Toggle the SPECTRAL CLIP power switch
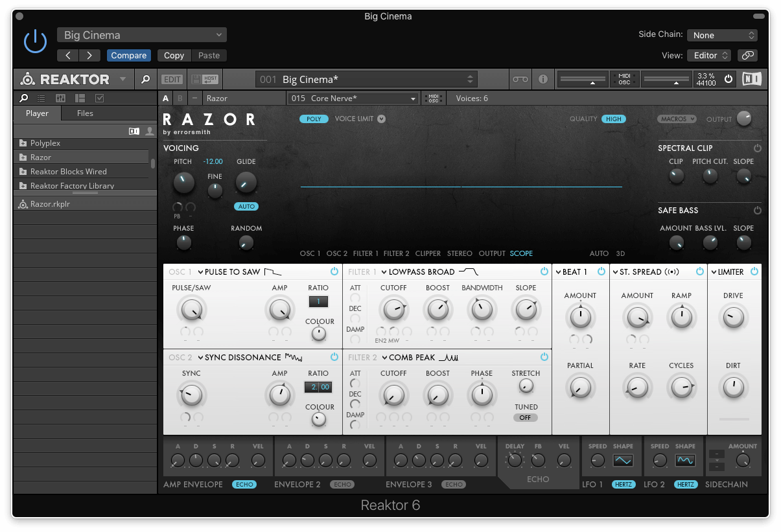Screen dimensions: 781x532 coord(757,148)
